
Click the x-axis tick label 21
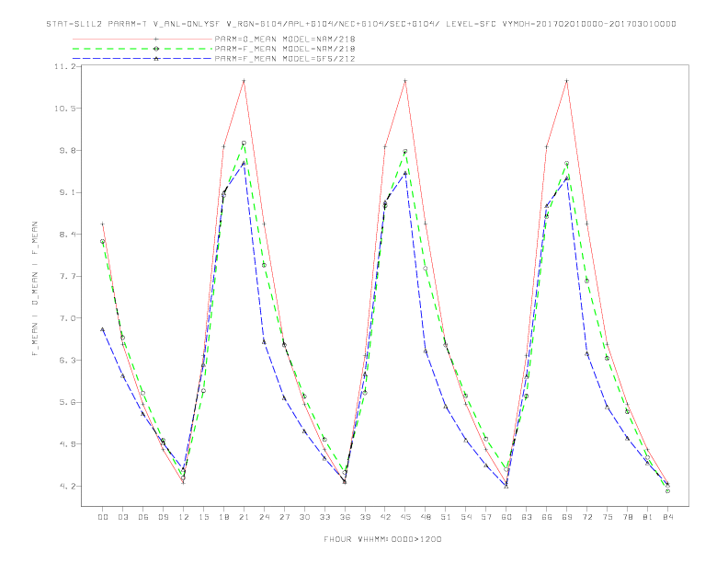244,517
